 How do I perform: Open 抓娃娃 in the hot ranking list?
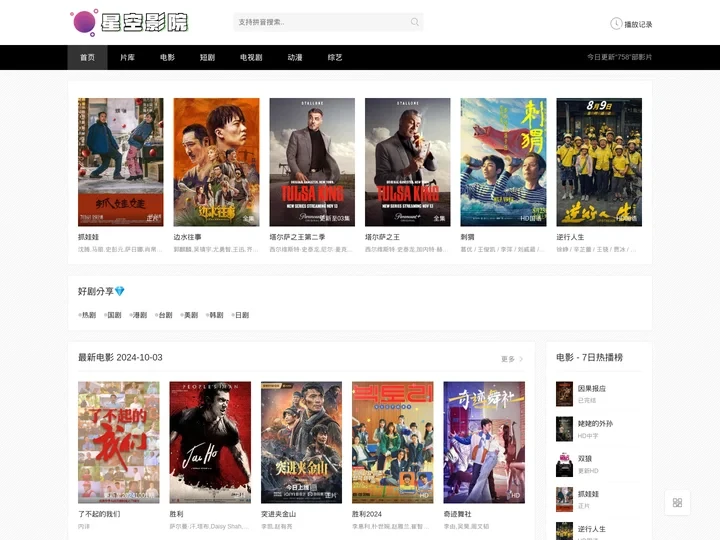point(588,494)
